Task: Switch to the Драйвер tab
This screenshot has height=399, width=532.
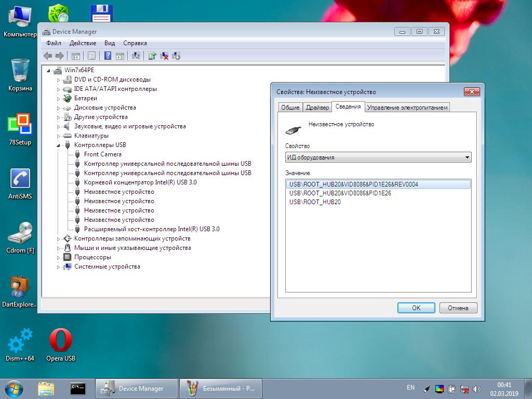Action: [x=317, y=108]
